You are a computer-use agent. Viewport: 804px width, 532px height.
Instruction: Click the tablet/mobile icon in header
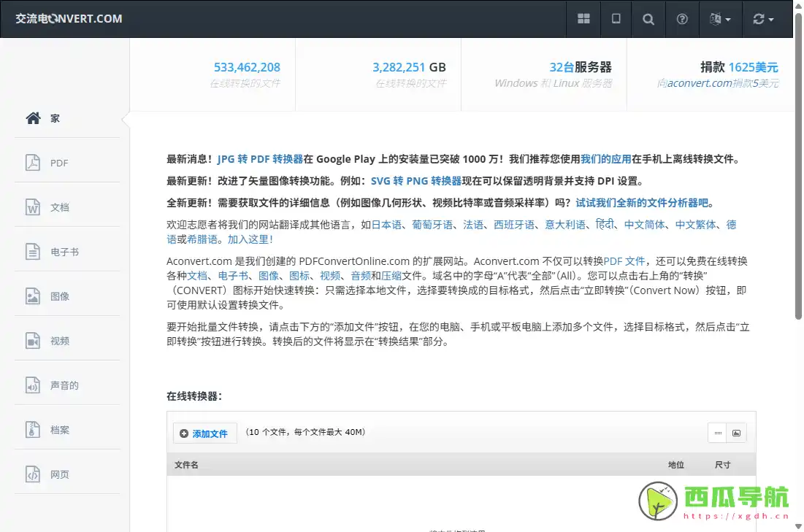(x=616, y=19)
